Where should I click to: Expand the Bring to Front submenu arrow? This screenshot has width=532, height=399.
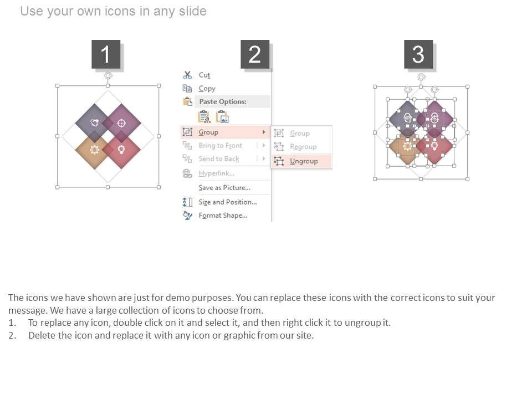[264, 145]
